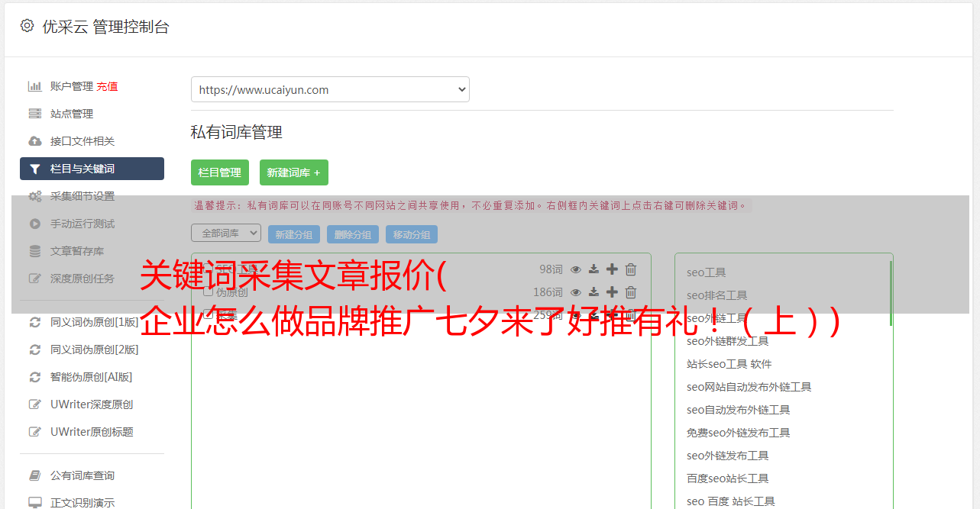Click the 新建分组 button

pos(294,234)
